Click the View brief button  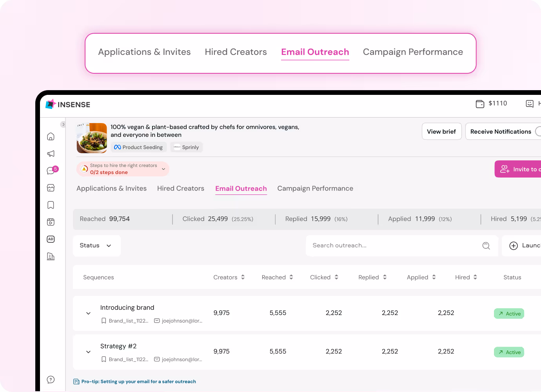(x=441, y=131)
